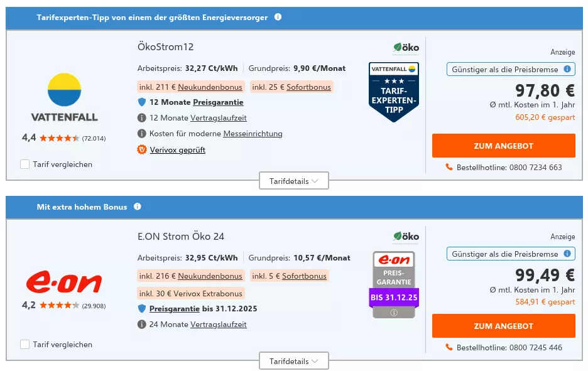Check Tarif vergleichen for Vattenfall

click(24, 164)
